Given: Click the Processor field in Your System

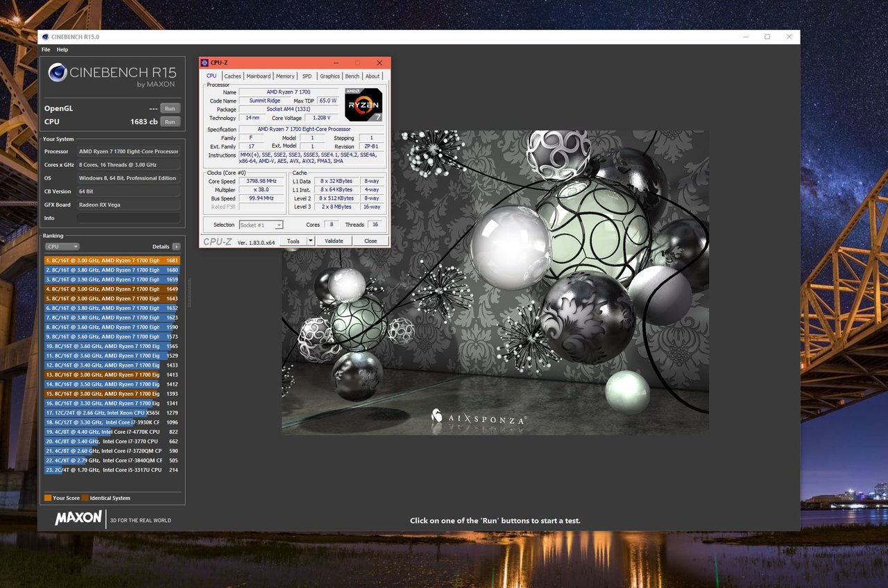Looking at the screenshot, I should 128,151.
